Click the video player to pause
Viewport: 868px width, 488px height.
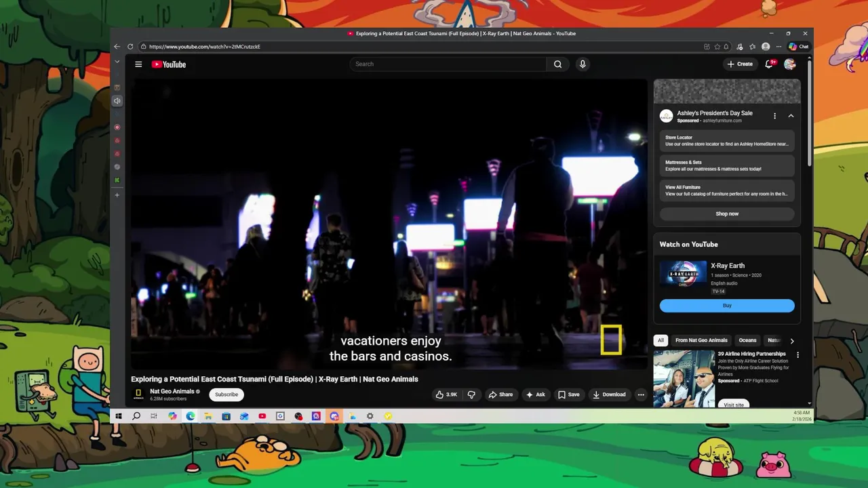coord(390,224)
